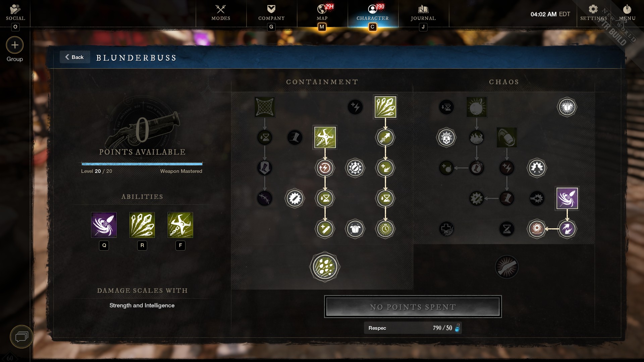The width and height of the screenshot is (644, 362).
Task: Drag the weapon mastery XP progress bar
Action: 142,164
